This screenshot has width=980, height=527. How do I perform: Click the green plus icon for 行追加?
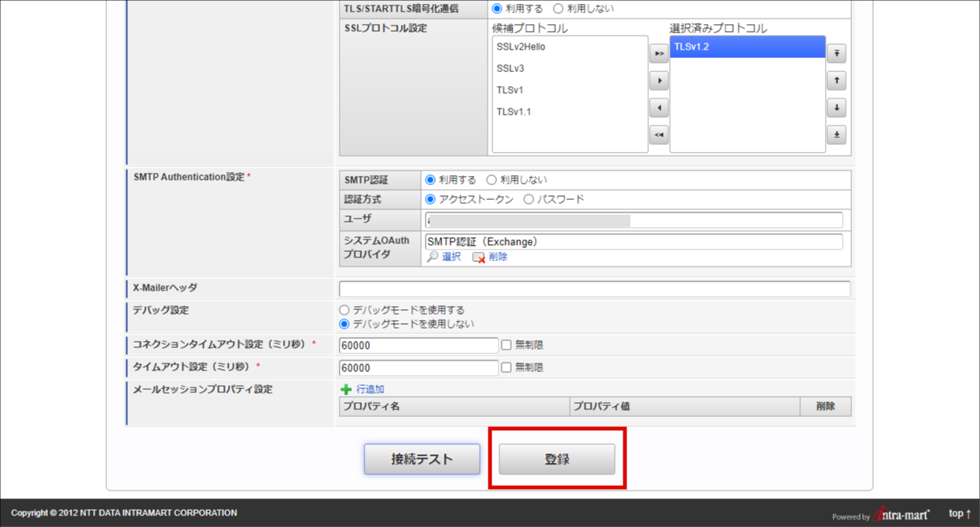coord(346,389)
